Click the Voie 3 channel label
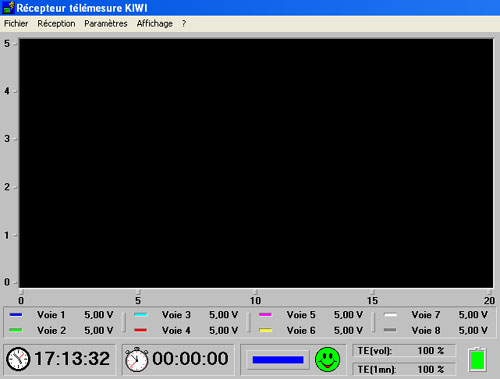The image size is (500, 379). (x=176, y=315)
